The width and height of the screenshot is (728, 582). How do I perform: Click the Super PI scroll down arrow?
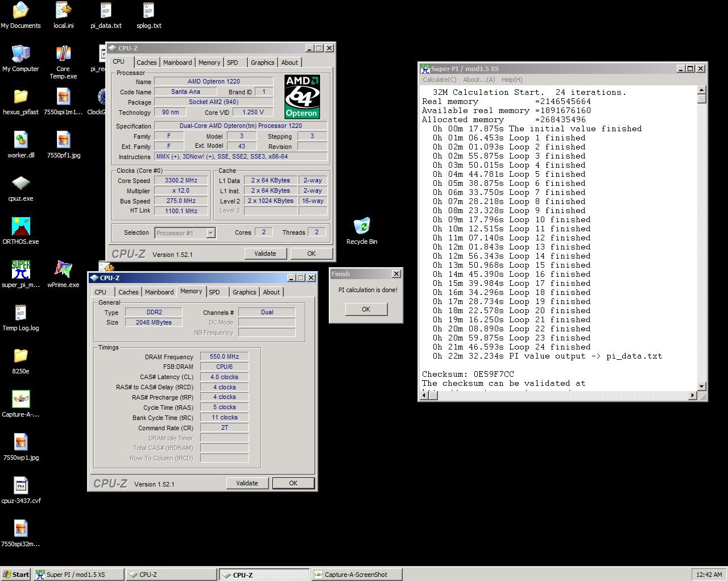click(702, 386)
